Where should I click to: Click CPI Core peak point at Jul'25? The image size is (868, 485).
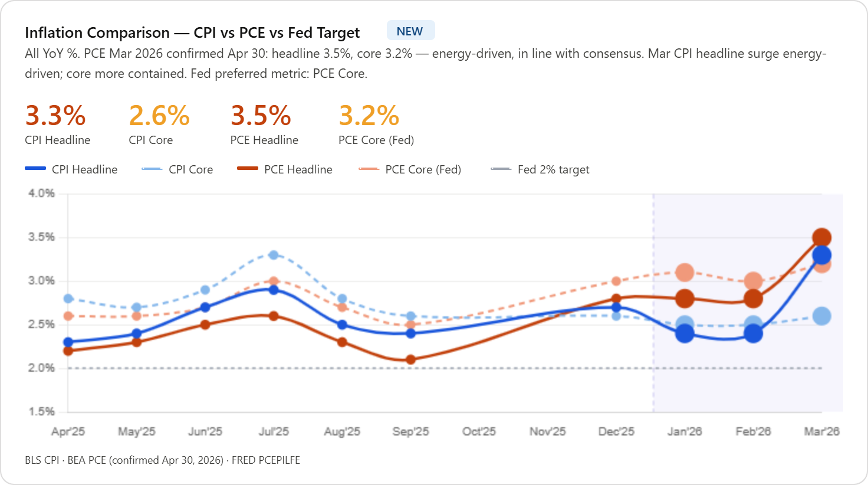[x=274, y=255]
